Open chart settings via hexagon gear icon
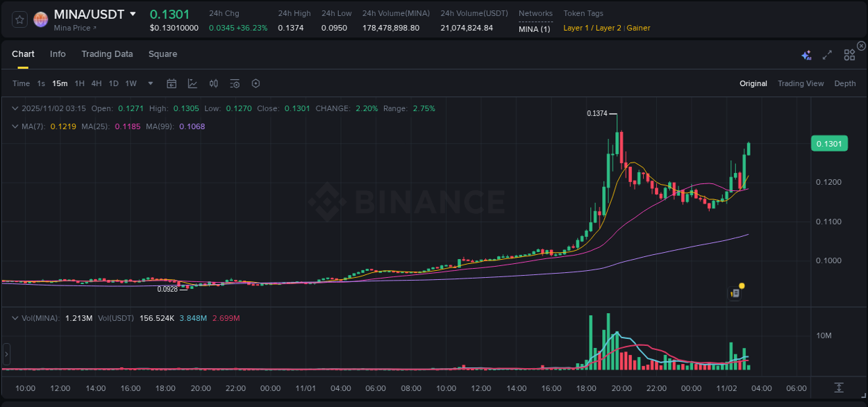 coord(256,83)
